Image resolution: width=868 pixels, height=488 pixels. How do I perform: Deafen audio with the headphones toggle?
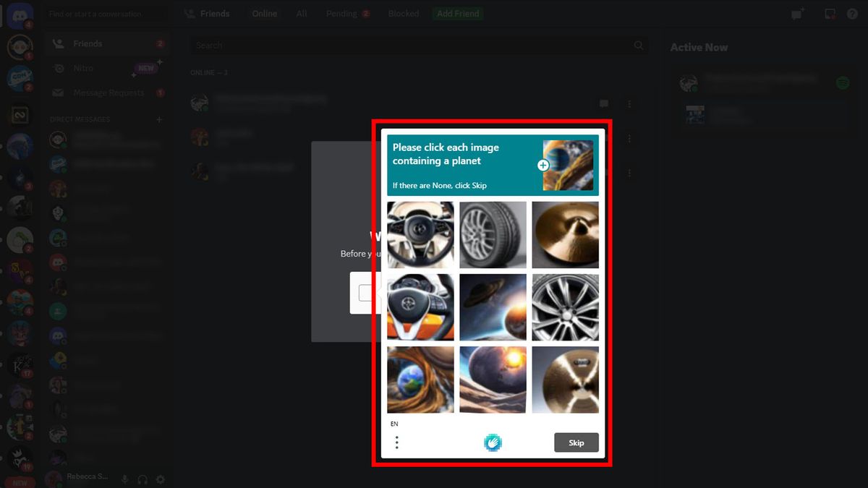(x=142, y=479)
